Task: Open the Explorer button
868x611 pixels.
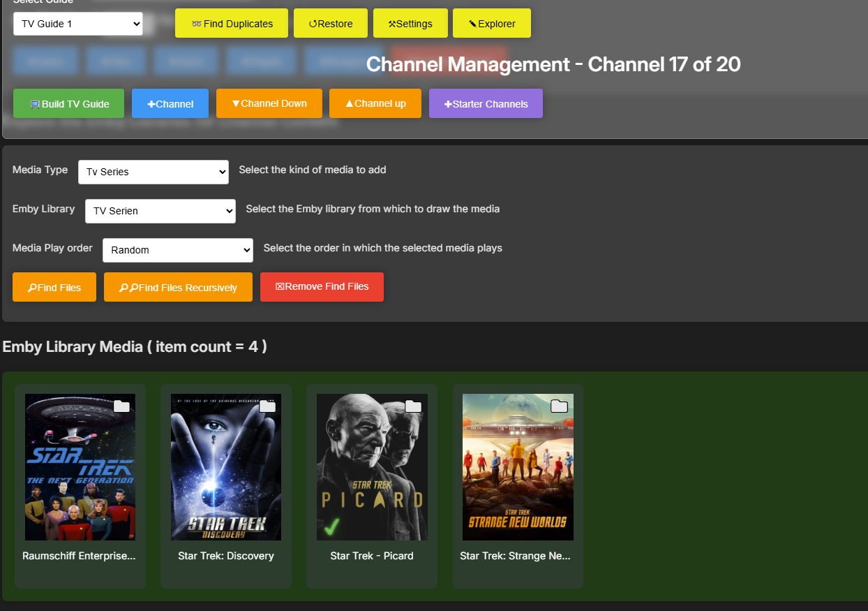Action: coord(492,23)
